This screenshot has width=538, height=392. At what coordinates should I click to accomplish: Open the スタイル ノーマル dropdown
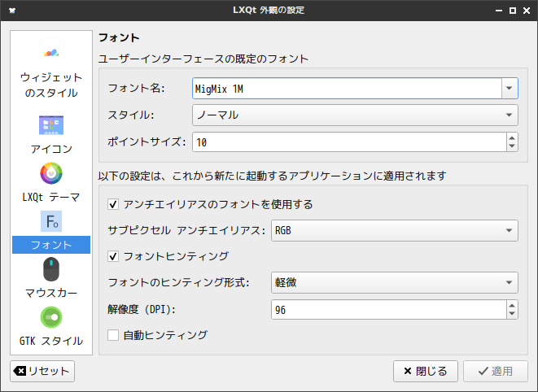tap(510, 115)
